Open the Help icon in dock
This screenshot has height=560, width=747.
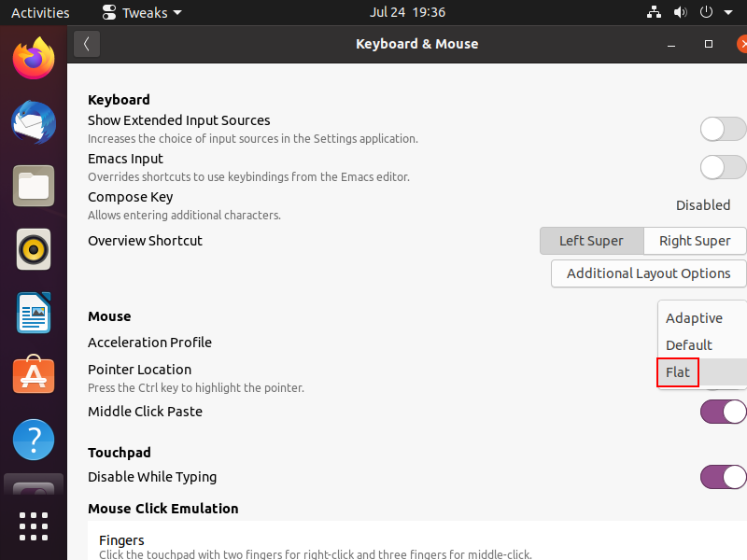[34, 440]
